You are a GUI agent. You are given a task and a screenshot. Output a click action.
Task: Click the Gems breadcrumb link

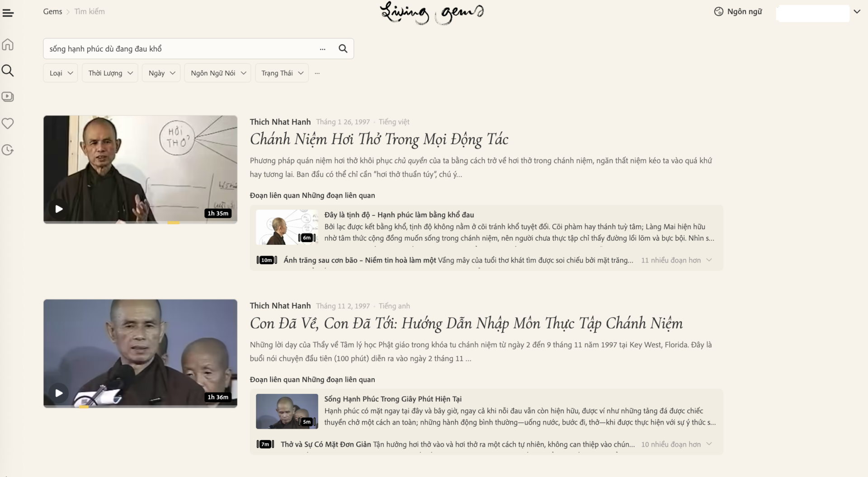click(x=52, y=12)
